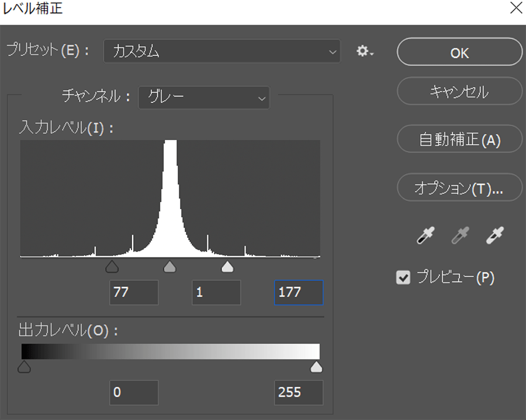Click the input shadow field showing 77

click(x=134, y=292)
